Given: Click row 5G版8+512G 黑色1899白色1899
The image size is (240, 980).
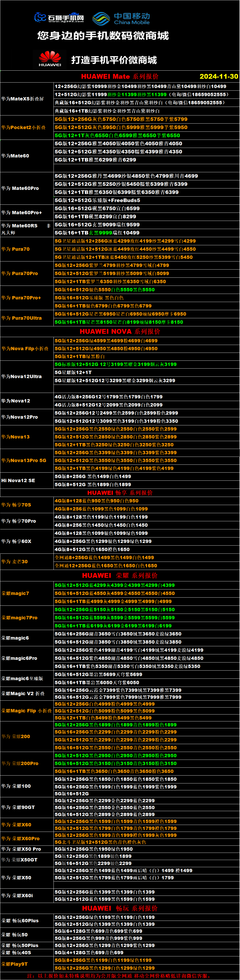Looking at the screenshot, I should 147,485.
